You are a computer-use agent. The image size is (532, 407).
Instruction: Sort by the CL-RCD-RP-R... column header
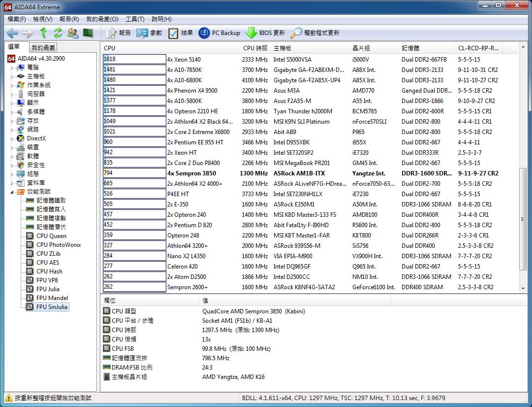[478, 48]
